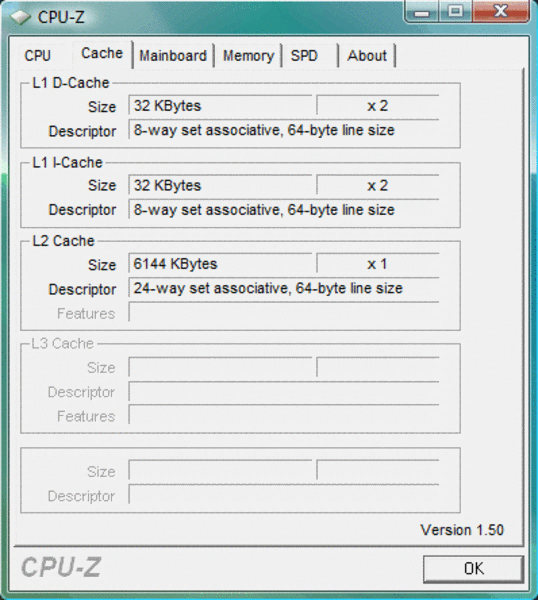Image resolution: width=538 pixels, height=600 pixels.
Task: Maximize the CPU-Z window
Action: point(455,11)
